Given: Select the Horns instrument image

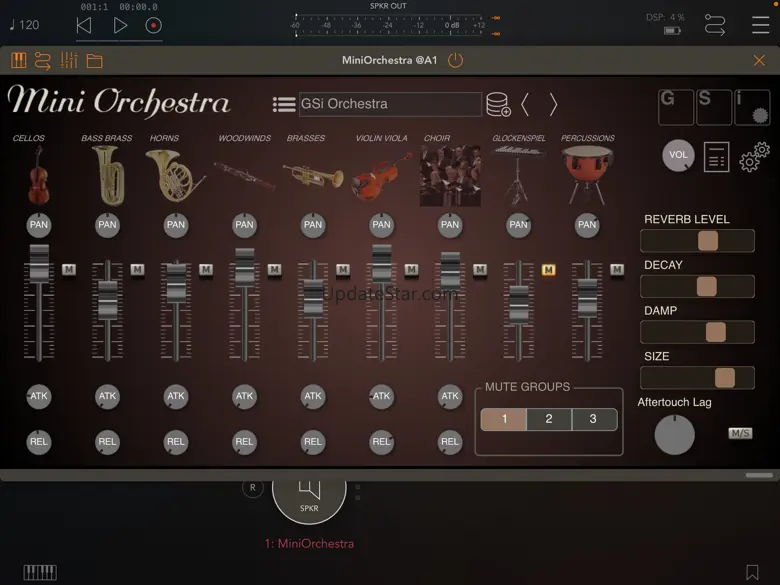Looking at the screenshot, I should [x=174, y=175].
